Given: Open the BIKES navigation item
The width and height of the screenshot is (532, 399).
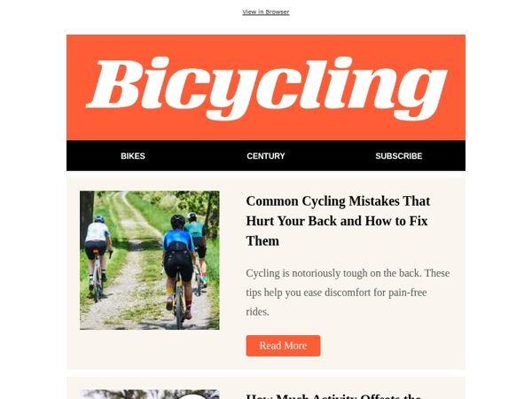Looking at the screenshot, I should 133,156.
